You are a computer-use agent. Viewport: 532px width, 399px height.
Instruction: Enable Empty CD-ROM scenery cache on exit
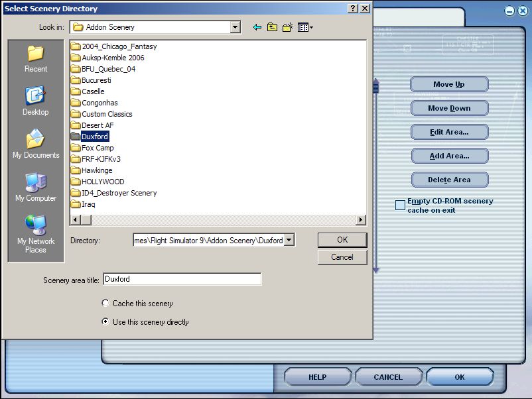[400, 205]
